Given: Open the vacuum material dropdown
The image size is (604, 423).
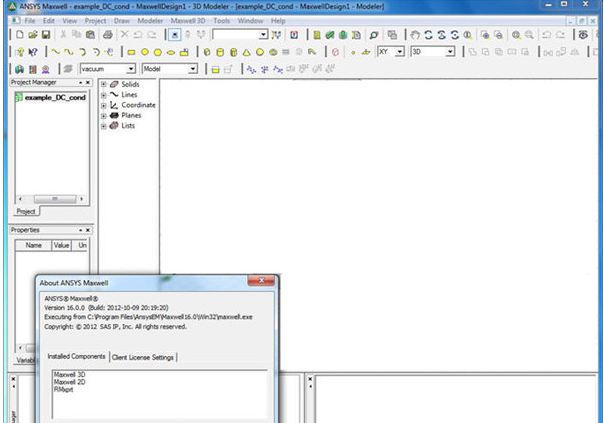Looking at the screenshot, I should point(131,68).
